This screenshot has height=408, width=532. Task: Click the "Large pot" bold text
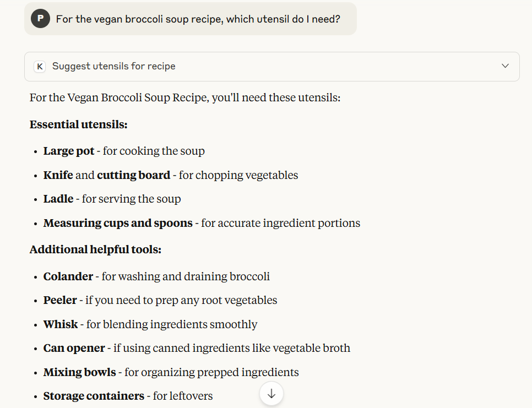69,151
